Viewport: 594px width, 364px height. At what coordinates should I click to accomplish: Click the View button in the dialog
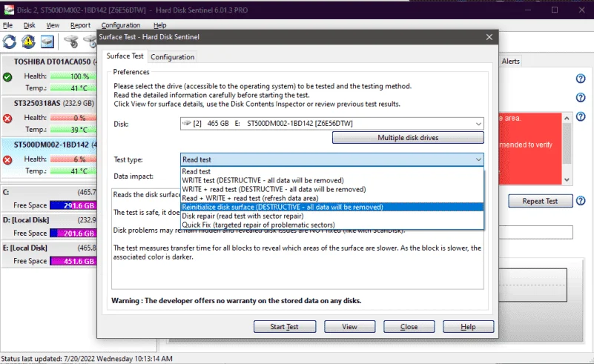(x=350, y=326)
